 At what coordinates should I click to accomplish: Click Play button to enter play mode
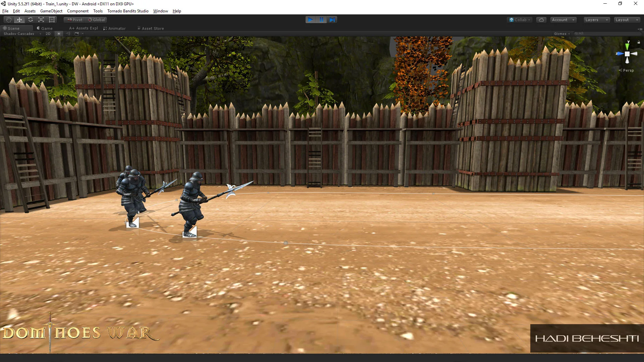[x=311, y=20]
